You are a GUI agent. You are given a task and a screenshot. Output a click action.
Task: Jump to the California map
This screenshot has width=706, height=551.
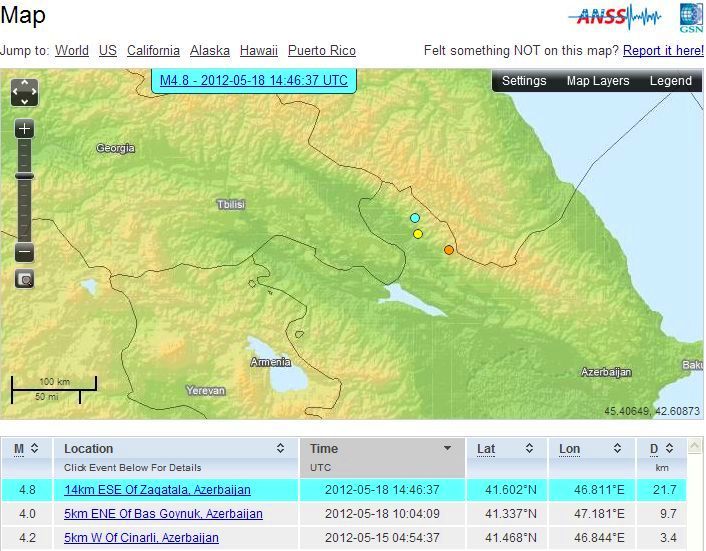[153, 50]
